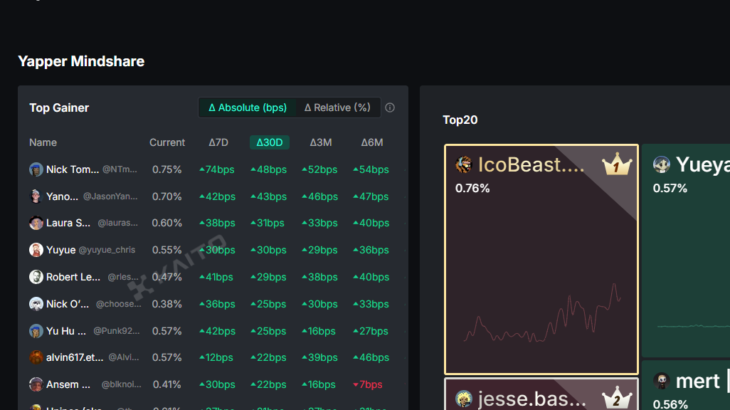Image resolution: width=730 pixels, height=410 pixels.
Task: Click the Current column header
Action: 167,142
